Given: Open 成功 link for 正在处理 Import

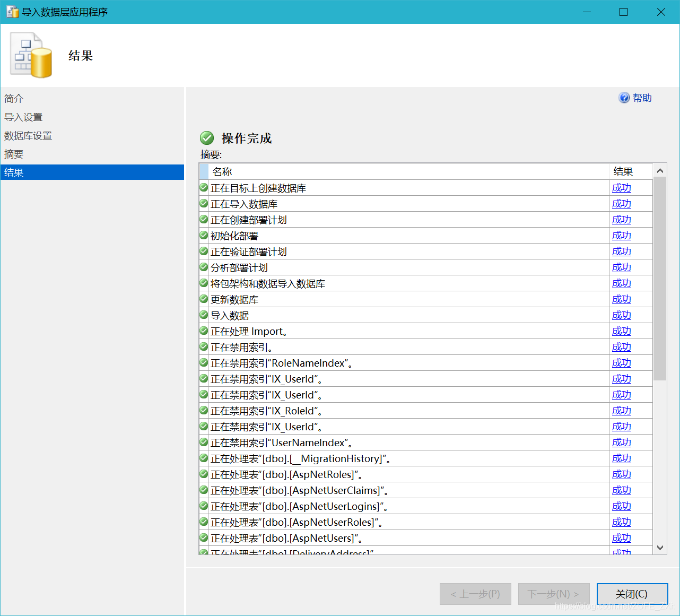Looking at the screenshot, I should click(622, 331).
